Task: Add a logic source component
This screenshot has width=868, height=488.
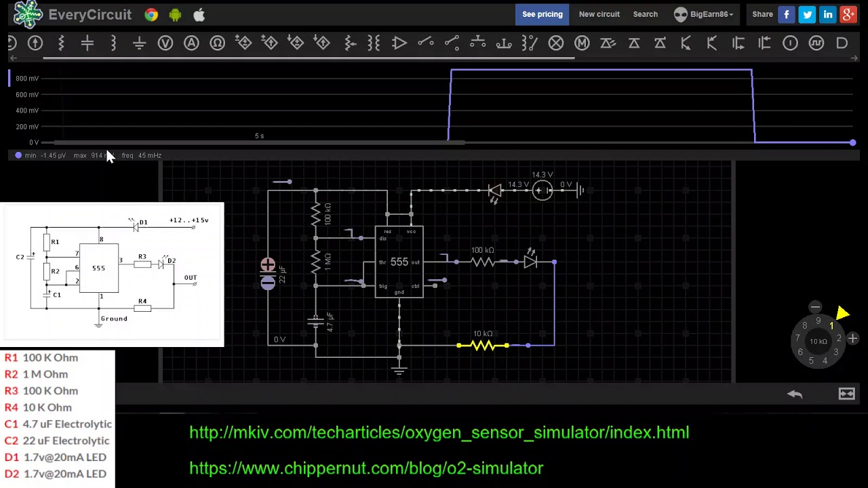Action: (790, 43)
